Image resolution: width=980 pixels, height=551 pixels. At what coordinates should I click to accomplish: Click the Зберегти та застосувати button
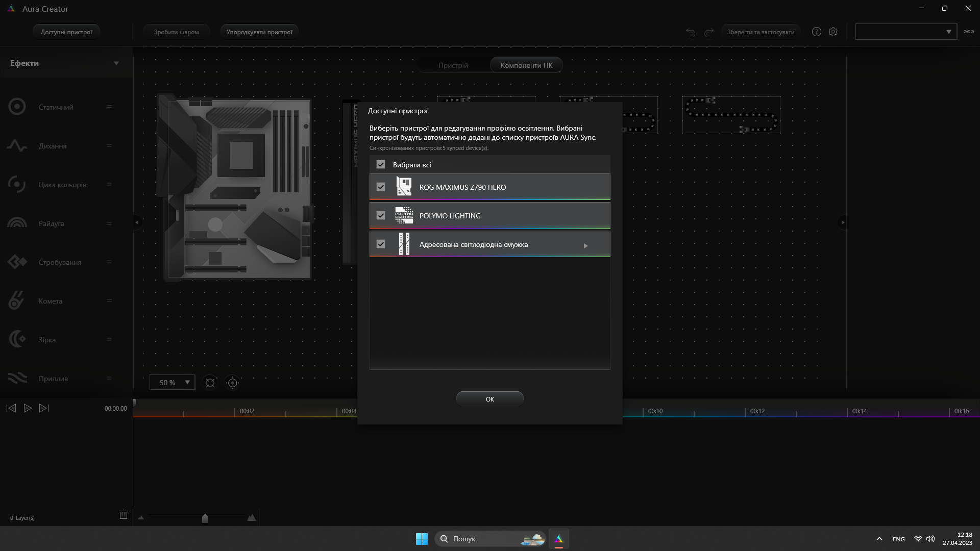click(x=761, y=32)
